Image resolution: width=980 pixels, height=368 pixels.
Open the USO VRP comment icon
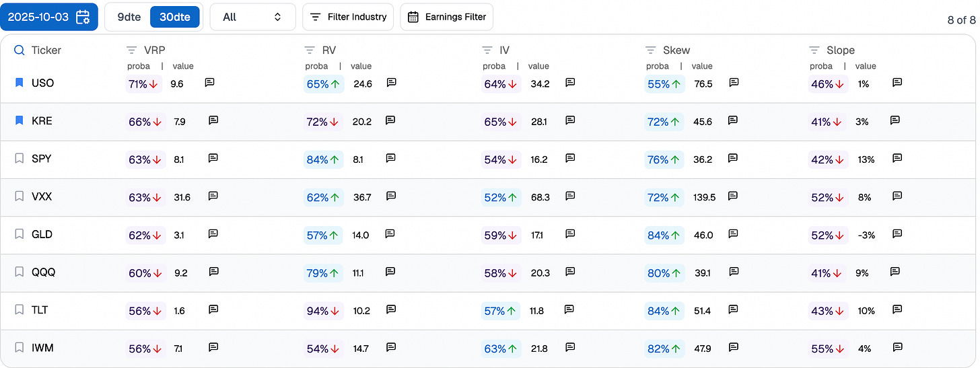click(209, 82)
